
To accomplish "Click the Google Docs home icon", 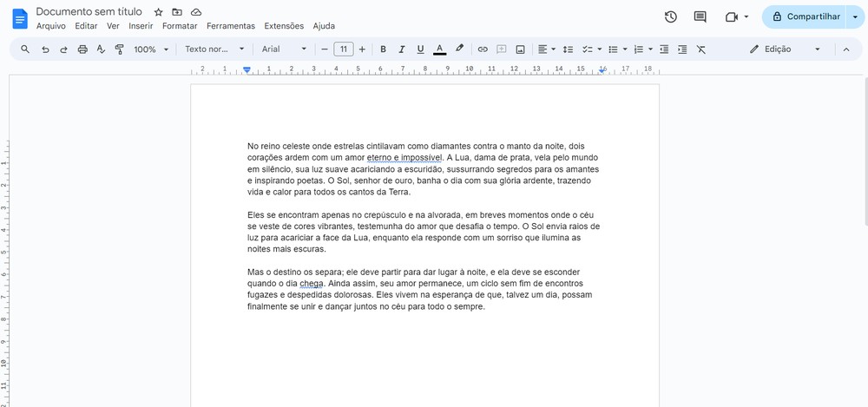I will (20, 19).
